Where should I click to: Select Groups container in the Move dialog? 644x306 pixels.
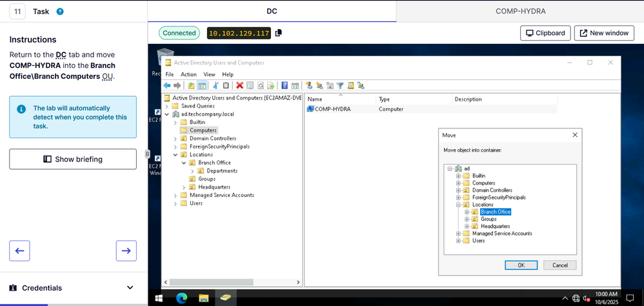[488, 219]
